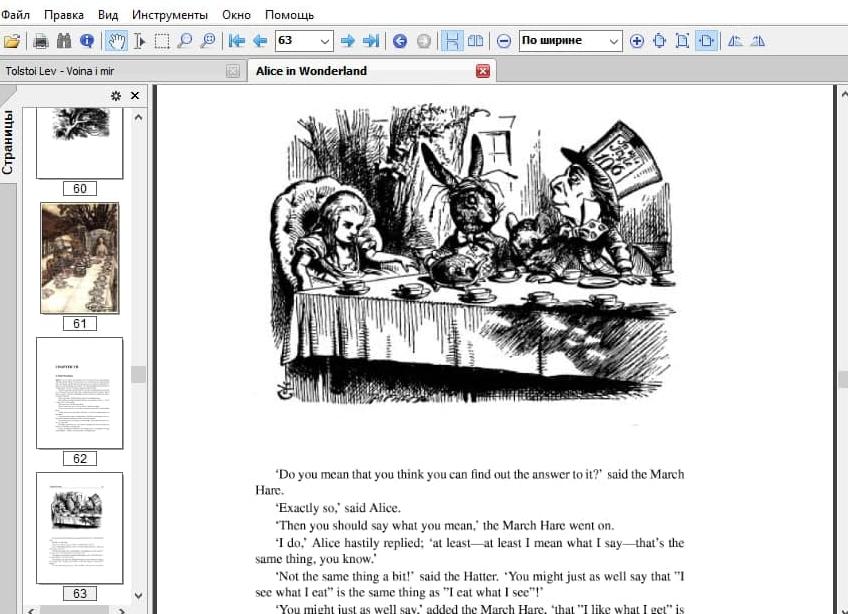
Task: Click the document scrollbar up arrow
Action: (843, 95)
